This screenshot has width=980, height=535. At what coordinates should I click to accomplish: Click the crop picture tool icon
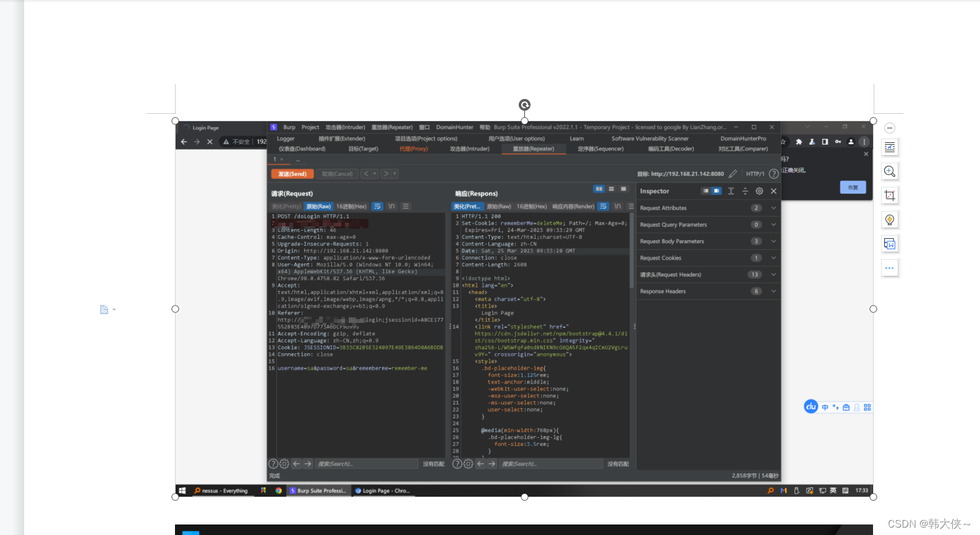[890, 195]
